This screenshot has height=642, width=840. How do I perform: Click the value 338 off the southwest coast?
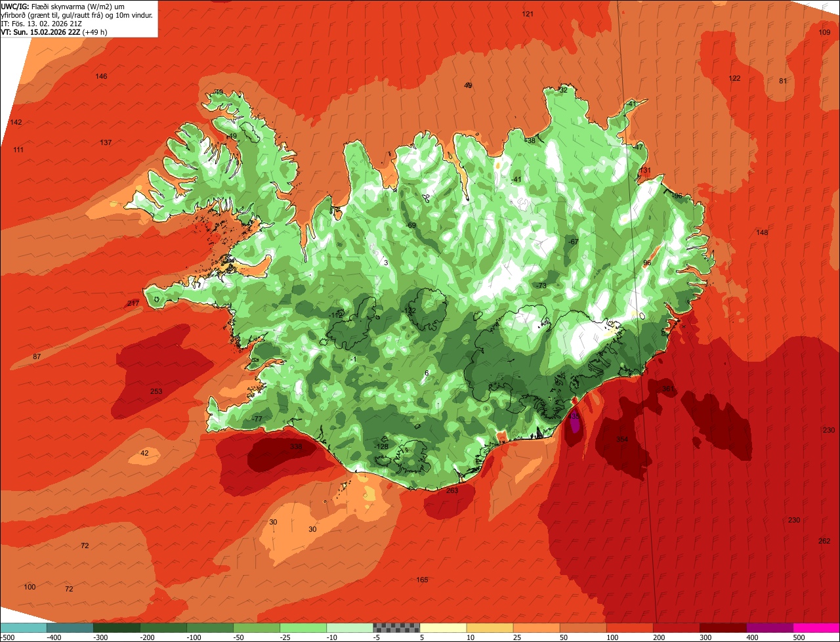click(x=296, y=446)
